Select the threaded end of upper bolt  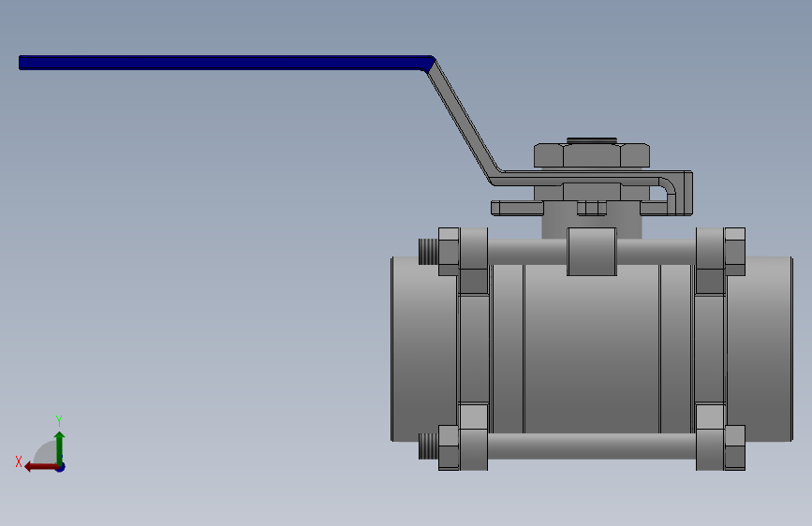[428, 252]
